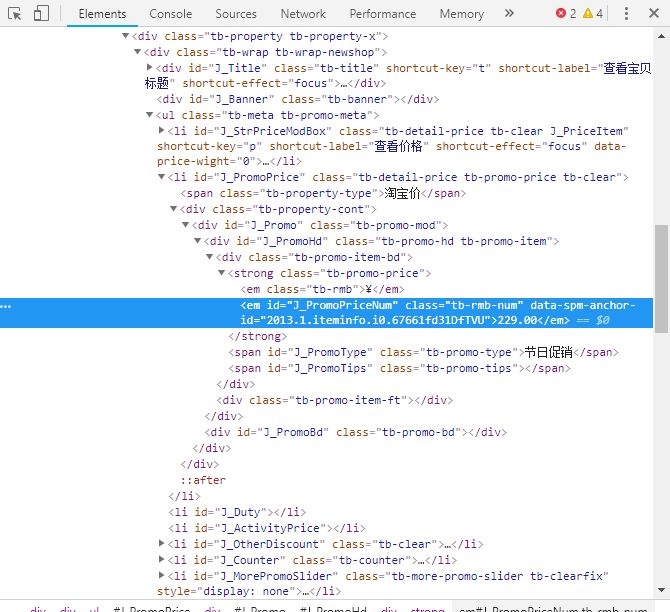Screen dimensions: 670x612
Task: Switch to the Console tab
Action: [x=171, y=14]
